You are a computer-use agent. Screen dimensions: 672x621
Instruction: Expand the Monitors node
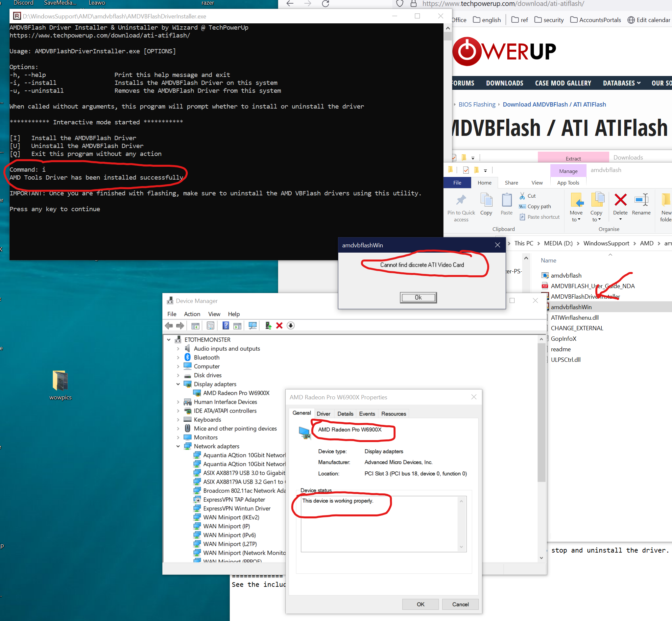point(178,437)
